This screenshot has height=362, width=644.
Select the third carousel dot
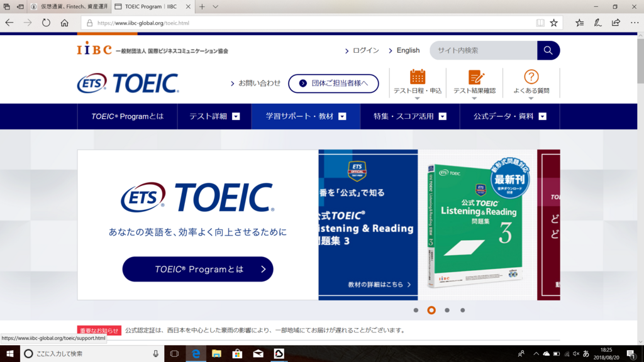tap(447, 310)
